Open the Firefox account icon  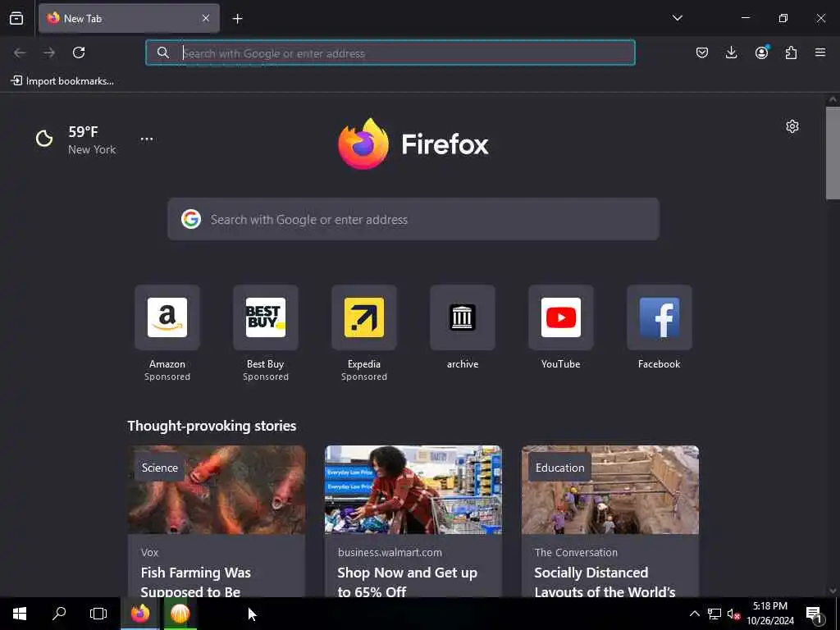click(x=761, y=52)
